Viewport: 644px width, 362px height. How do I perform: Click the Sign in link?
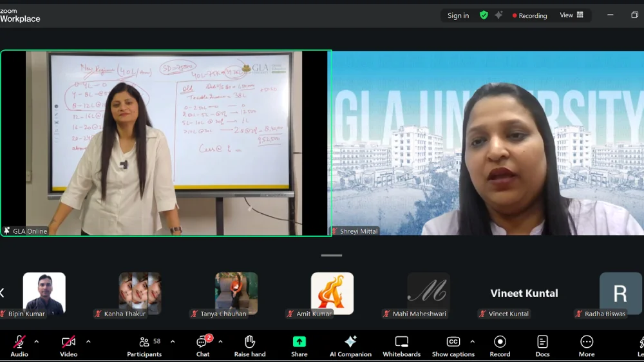458,15
